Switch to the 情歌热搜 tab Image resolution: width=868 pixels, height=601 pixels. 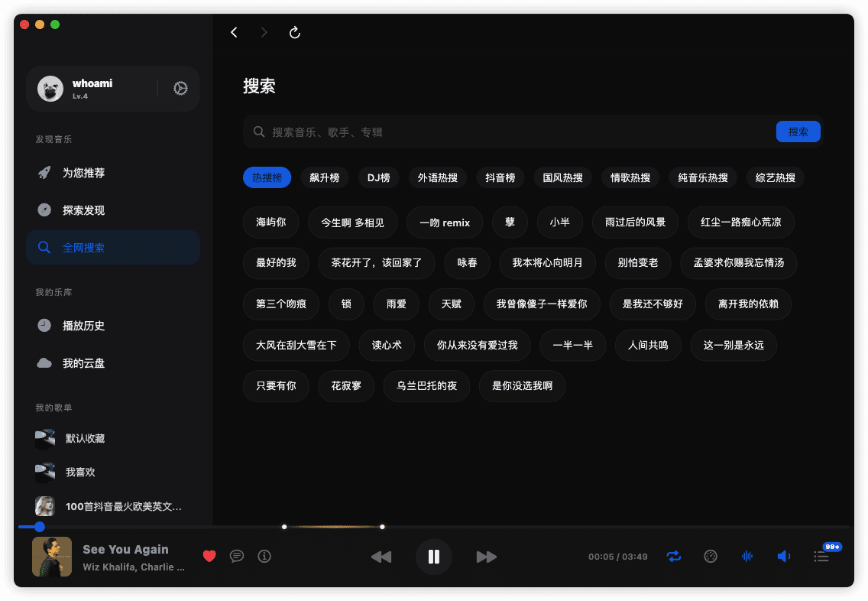630,177
